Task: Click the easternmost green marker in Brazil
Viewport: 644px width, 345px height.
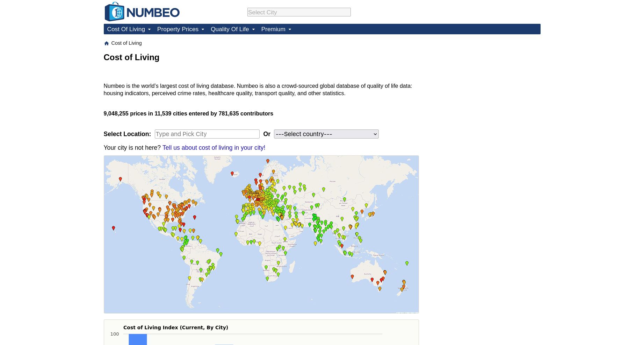Action: 221,254
